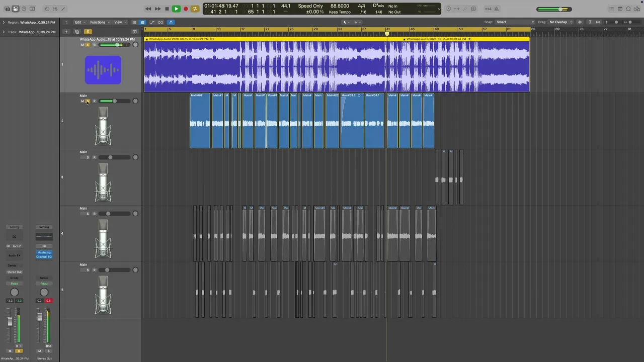Open the Drag No Overlap dropdown
644x362 pixels.
pyautogui.click(x=560, y=22)
